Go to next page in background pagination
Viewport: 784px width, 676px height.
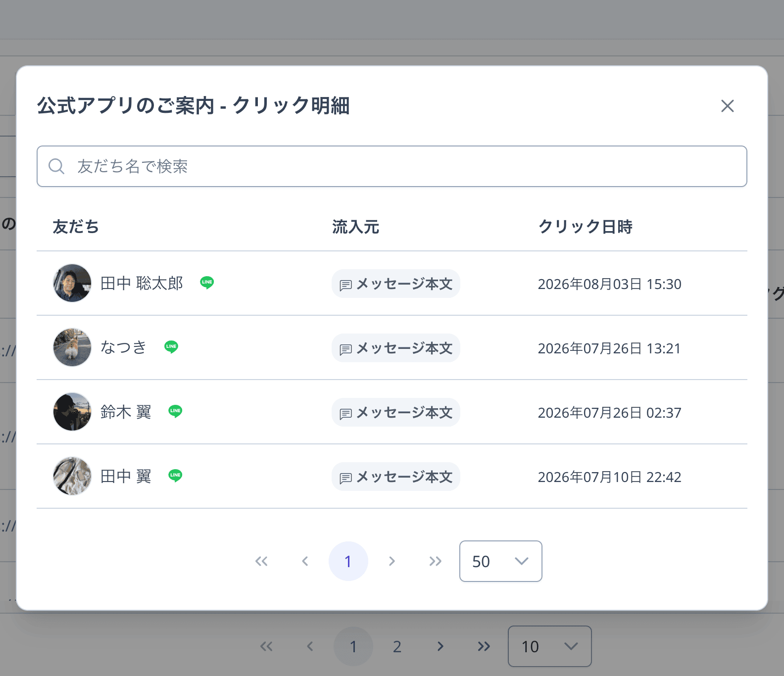[x=441, y=646]
